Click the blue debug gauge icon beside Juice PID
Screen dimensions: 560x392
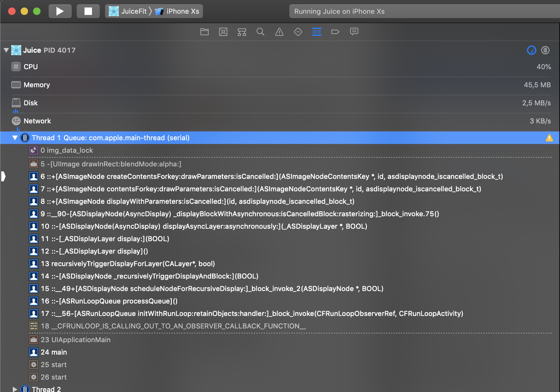(x=532, y=50)
